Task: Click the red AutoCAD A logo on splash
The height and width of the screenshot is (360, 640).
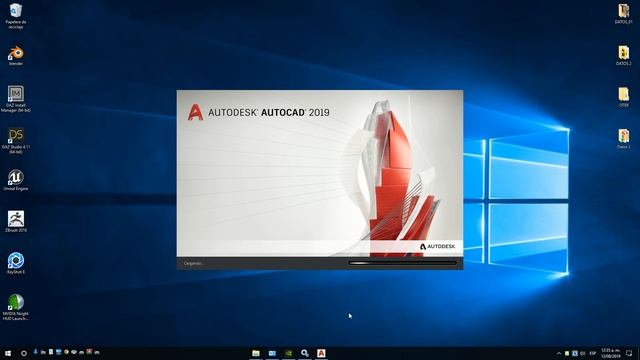Action: [x=196, y=112]
